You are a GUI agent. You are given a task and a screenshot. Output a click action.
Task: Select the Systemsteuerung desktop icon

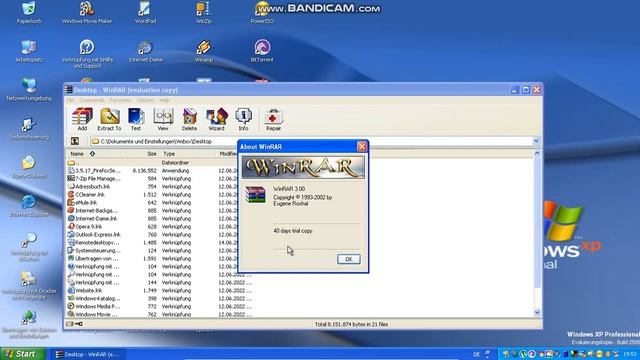(x=29, y=129)
